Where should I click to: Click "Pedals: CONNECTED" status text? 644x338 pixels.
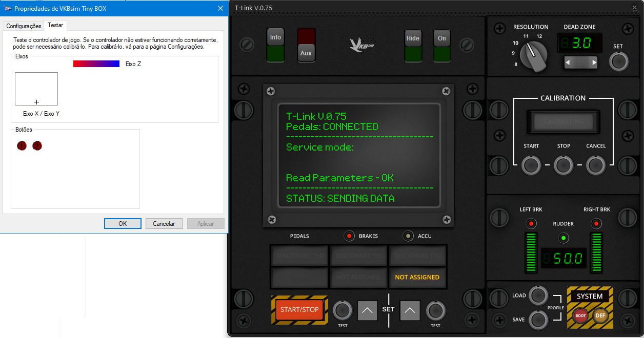(x=332, y=126)
